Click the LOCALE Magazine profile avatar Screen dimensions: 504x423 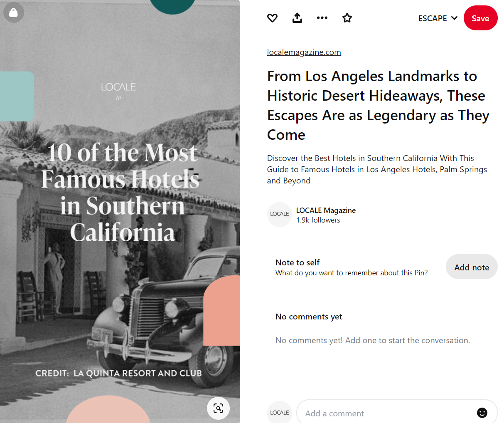[280, 214]
